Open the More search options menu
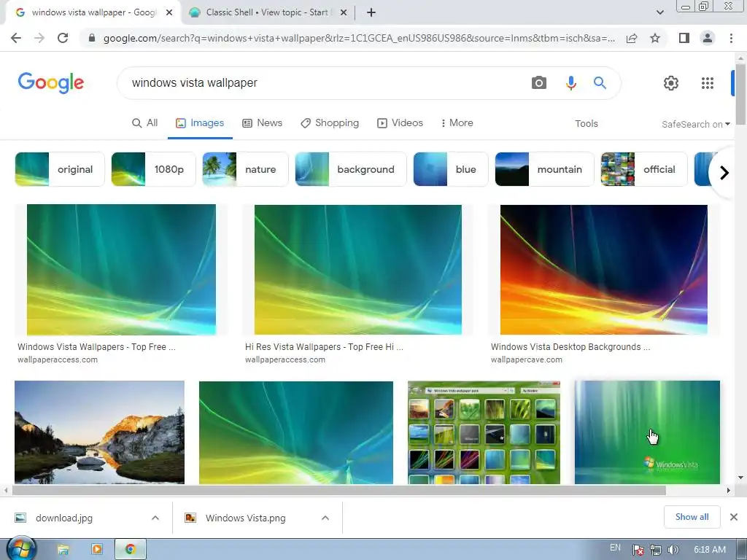This screenshot has width=747, height=560. (457, 122)
